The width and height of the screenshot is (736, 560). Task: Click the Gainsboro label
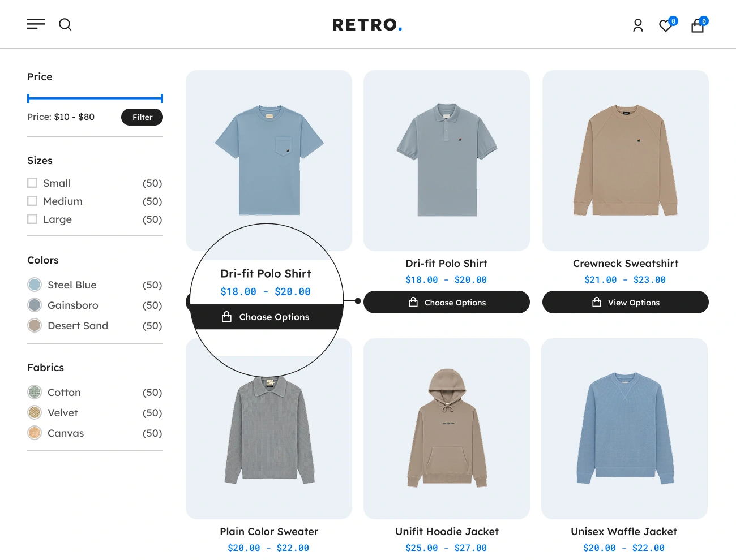(x=73, y=305)
